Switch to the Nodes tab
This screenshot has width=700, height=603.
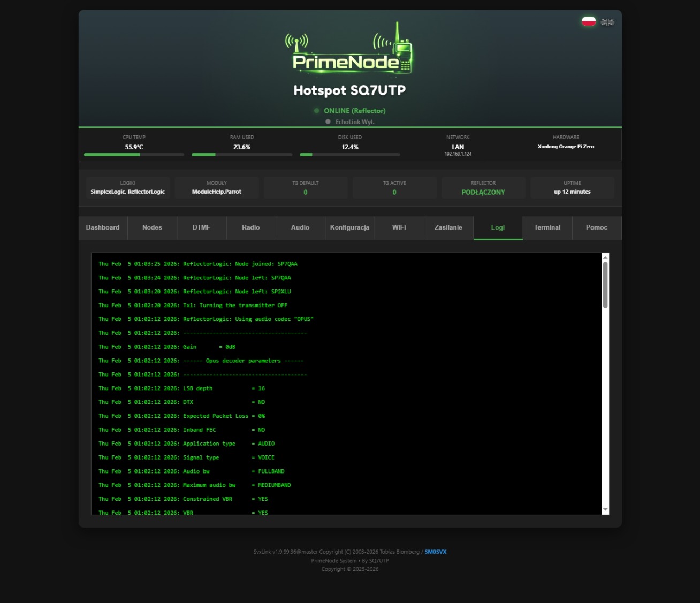152,228
